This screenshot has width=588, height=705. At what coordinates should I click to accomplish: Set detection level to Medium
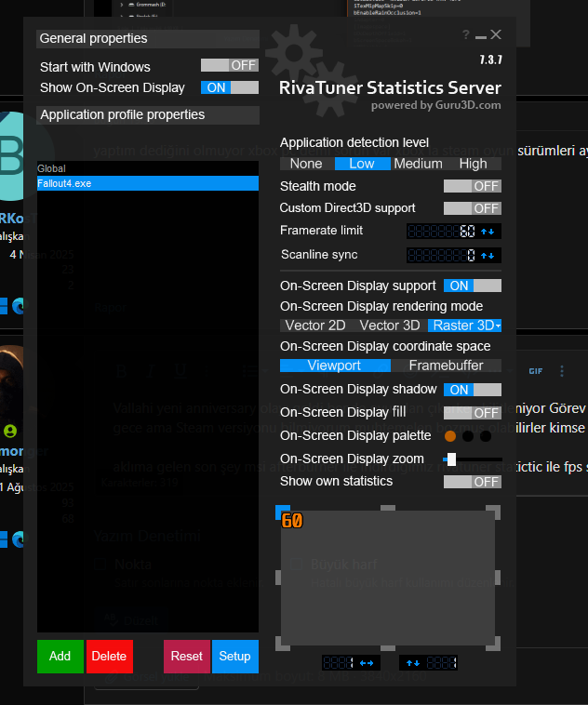point(418,164)
